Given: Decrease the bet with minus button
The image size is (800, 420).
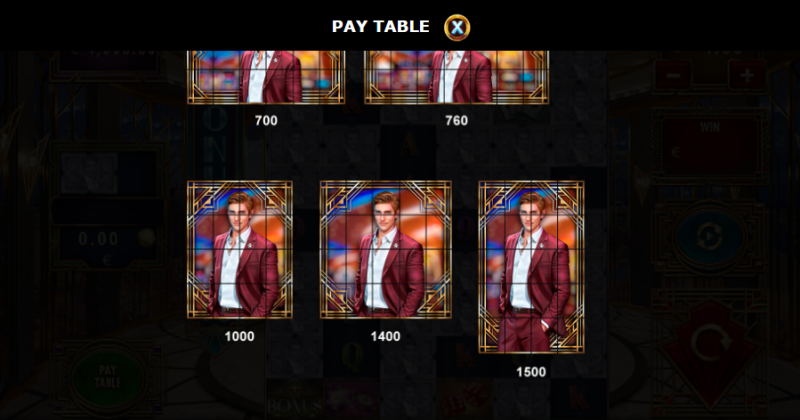Looking at the screenshot, I should pos(673,76).
